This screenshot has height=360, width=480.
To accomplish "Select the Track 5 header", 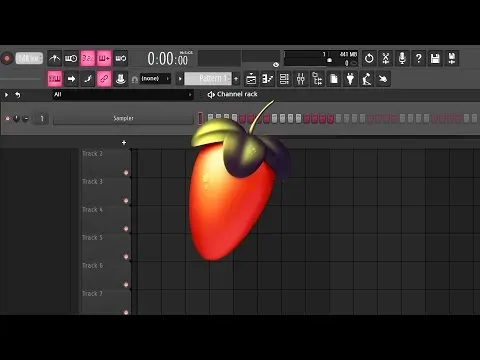I will tap(106, 246).
